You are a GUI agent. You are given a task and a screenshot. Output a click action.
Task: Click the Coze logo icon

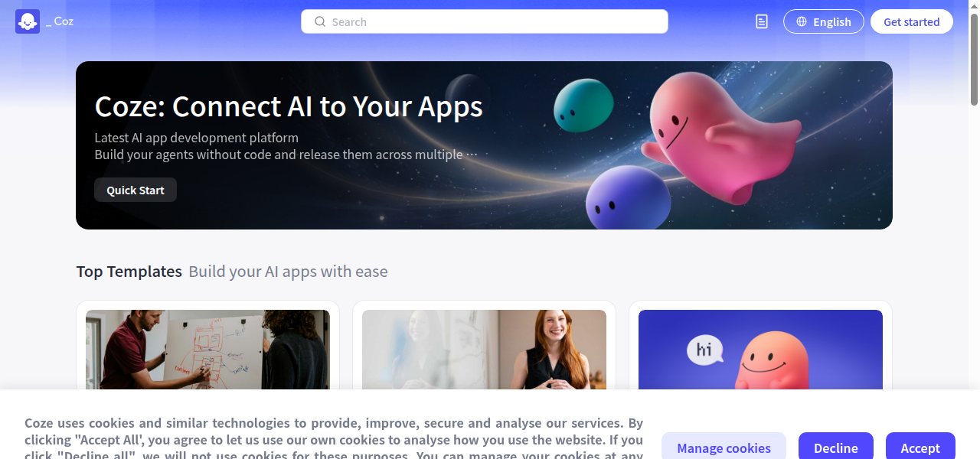click(x=28, y=21)
